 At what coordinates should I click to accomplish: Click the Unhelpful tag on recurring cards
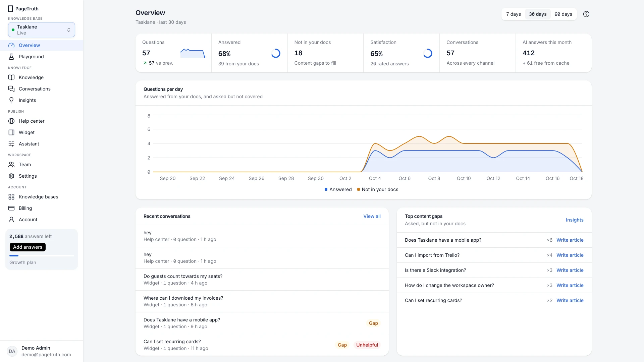tap(367, 345)
